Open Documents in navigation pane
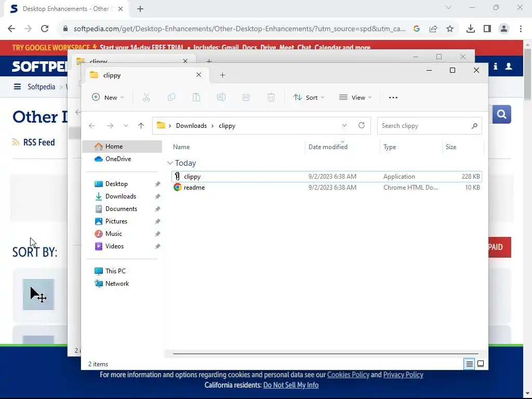The width and height of the screenshot is (532, 399). (x=122, y=209)
